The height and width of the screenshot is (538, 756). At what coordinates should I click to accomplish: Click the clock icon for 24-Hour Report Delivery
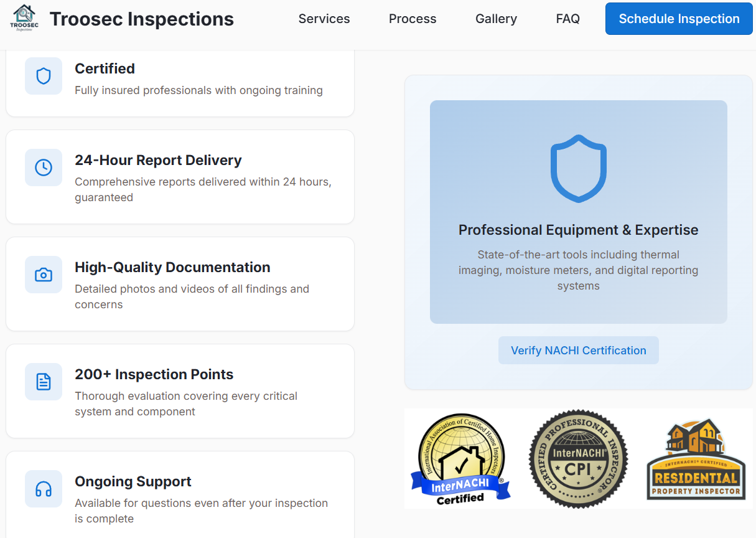click(x=44, y=168)
